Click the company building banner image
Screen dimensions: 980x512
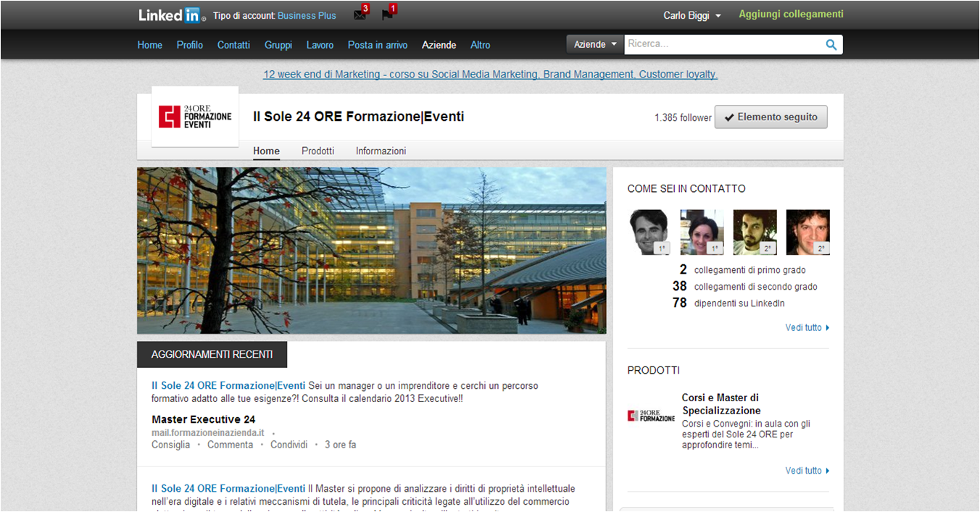click(x=371, y=251)
